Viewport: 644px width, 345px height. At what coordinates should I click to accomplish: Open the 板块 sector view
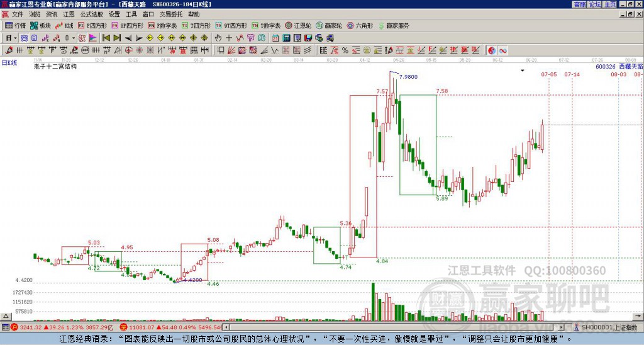click(41, 25)
